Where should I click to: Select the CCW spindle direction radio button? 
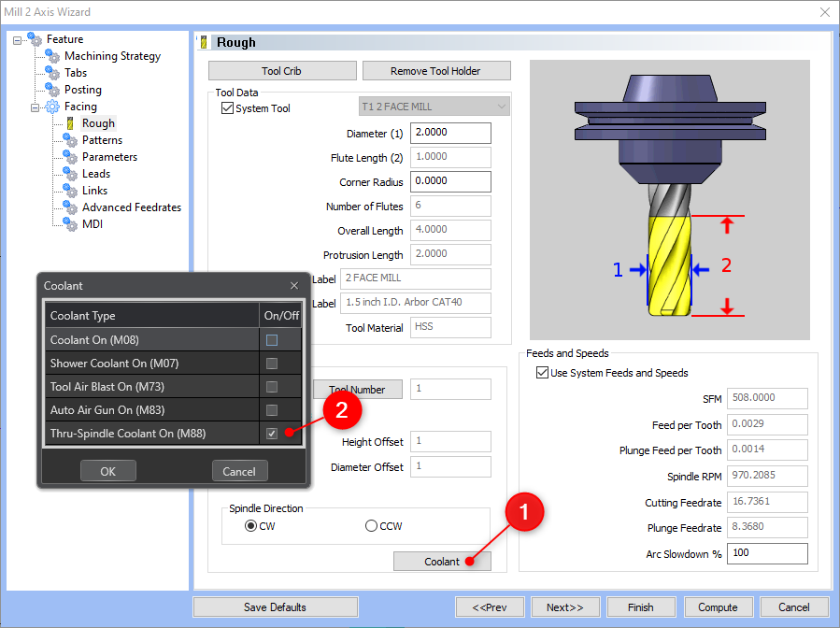click(x=371, y=525)
